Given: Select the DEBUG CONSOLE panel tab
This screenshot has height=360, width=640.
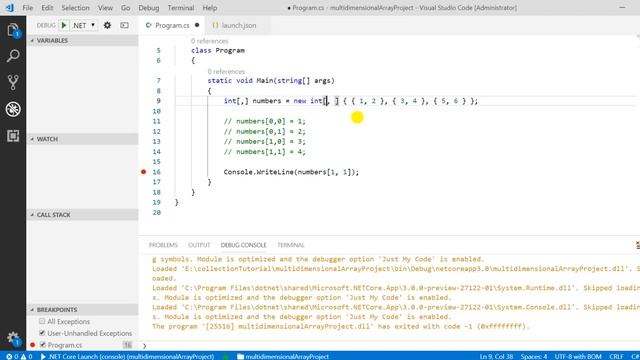Looking at the screenshot, I should coord(243,245).
